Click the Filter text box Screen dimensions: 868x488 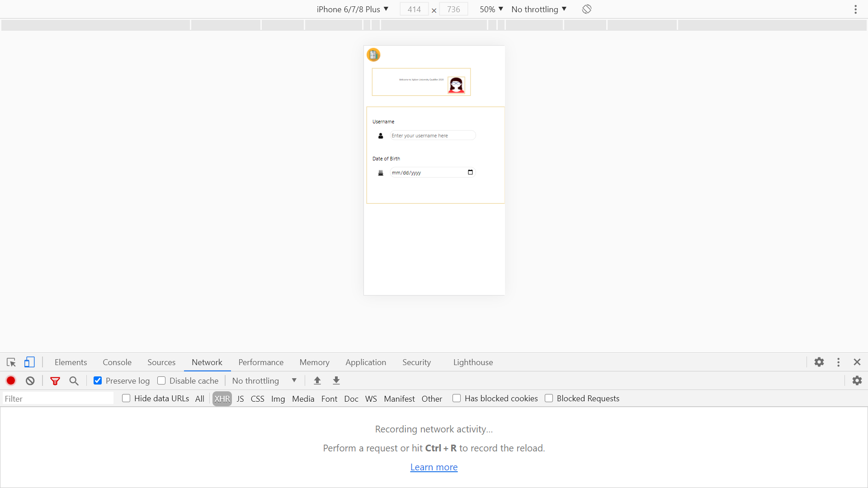(x=58, y=399)
